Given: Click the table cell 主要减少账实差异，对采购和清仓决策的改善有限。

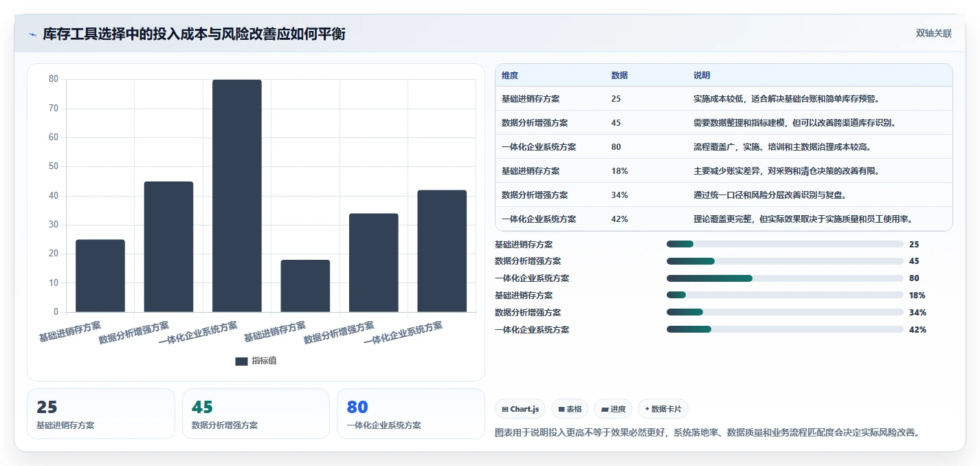Looking at the screenshot, I should (786, 171).
